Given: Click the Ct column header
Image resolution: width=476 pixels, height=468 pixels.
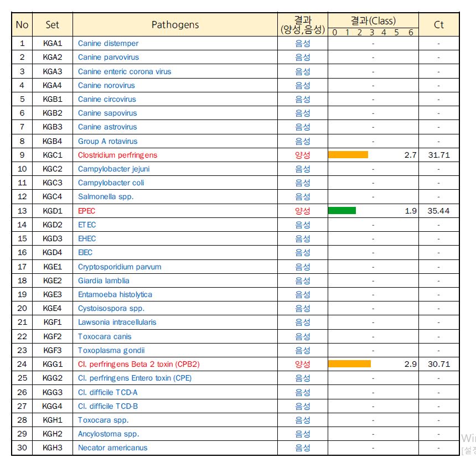Looking at the screenshot, I should click(438, 25).
